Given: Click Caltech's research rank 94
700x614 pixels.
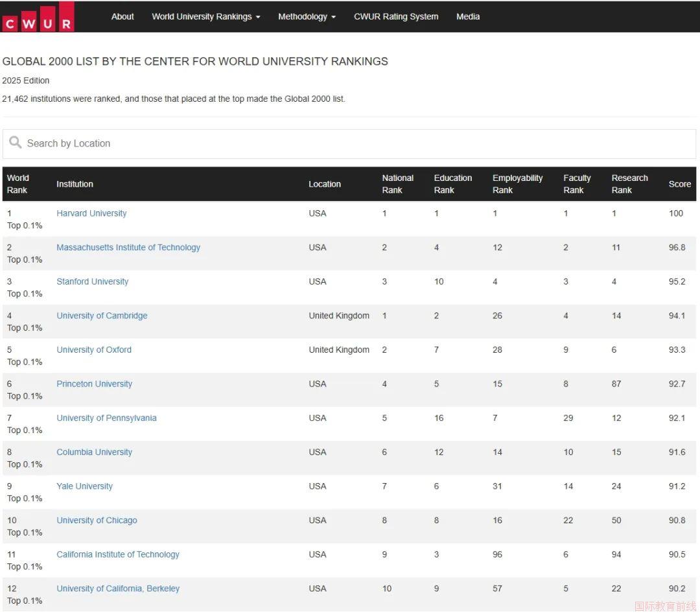Looking at the screenshot, I should [x=616, y=554].
